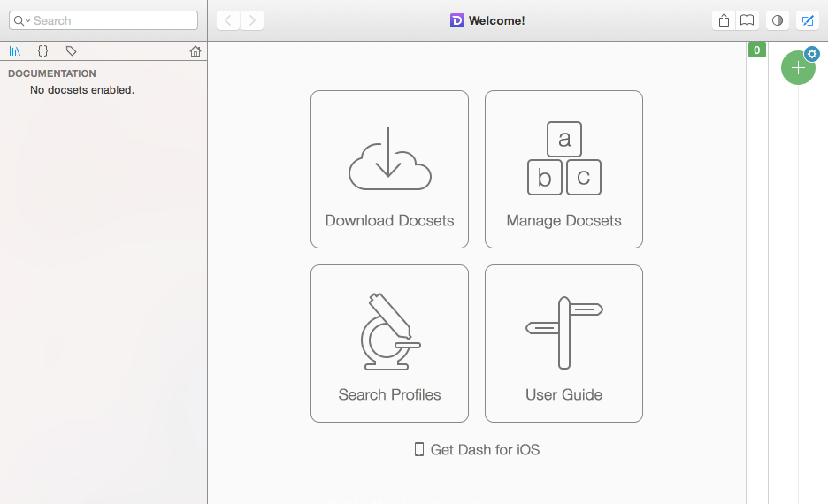Follow the Get Dash for iOS link
Image resolution: width=828 pixels, height=504 pixels.
(x=477, y=450)
